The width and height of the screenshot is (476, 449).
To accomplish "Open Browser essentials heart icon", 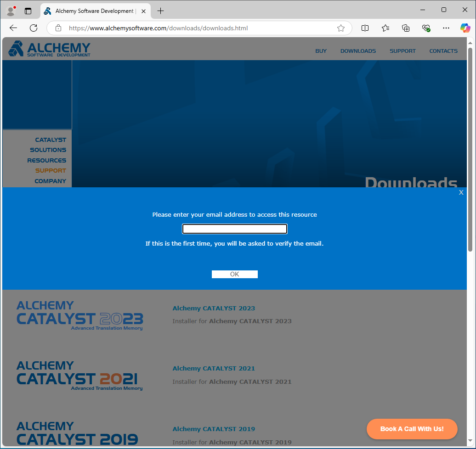I will [x=426, y=28].
